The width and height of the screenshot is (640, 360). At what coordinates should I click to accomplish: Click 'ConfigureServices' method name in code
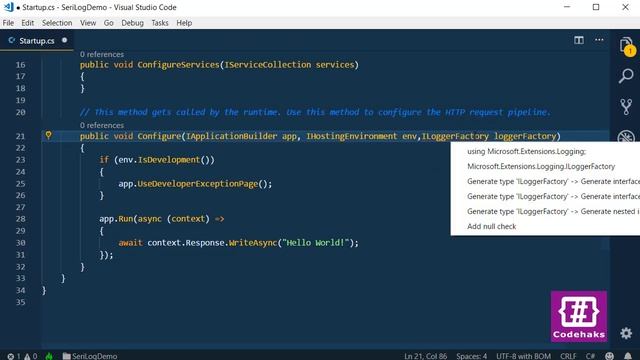(178, 65)
